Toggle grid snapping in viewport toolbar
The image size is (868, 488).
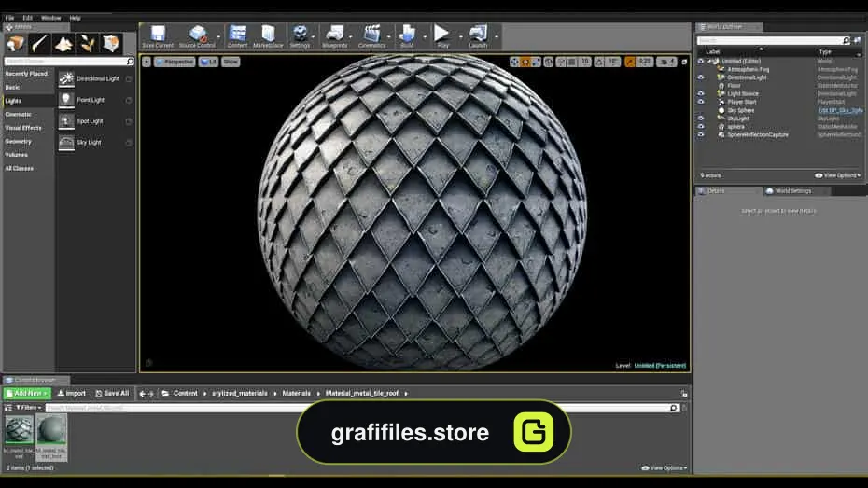coord(572,62)
